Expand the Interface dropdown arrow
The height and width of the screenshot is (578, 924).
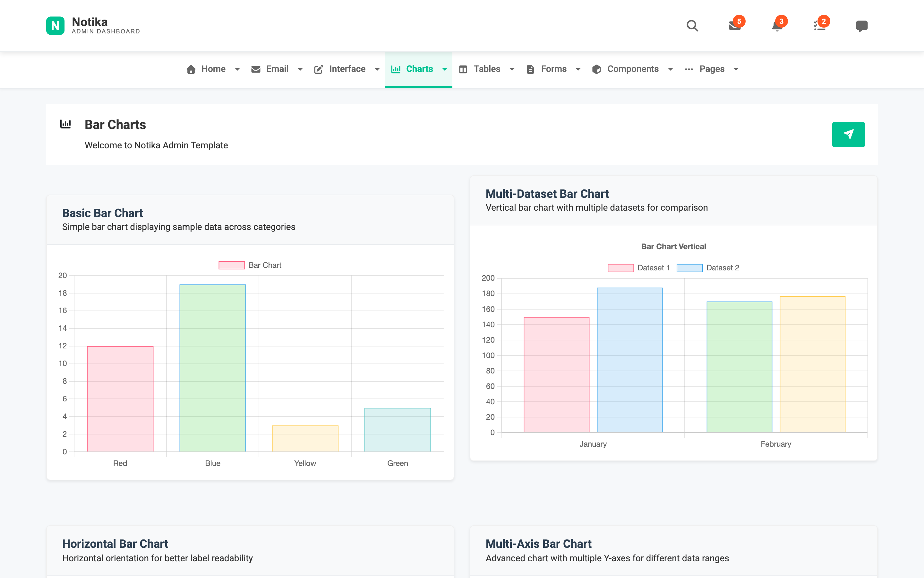[x=377, y=69]
